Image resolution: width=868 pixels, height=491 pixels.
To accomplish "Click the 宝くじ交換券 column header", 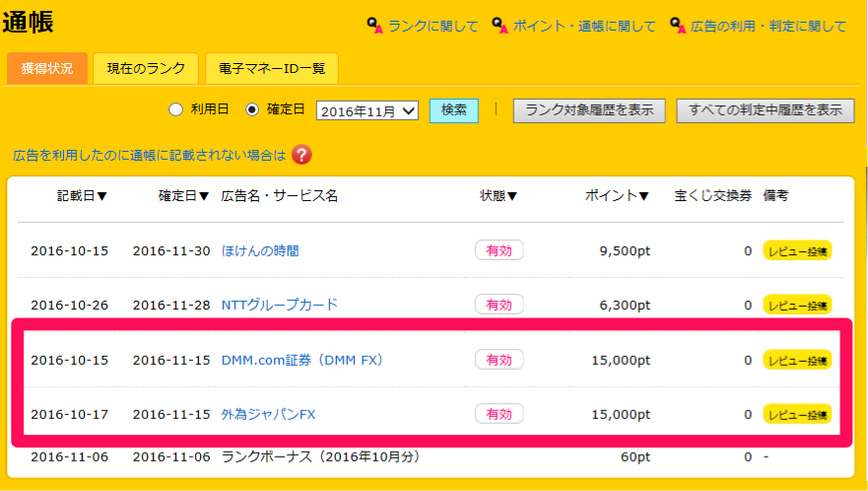I will tap(713, 195).
